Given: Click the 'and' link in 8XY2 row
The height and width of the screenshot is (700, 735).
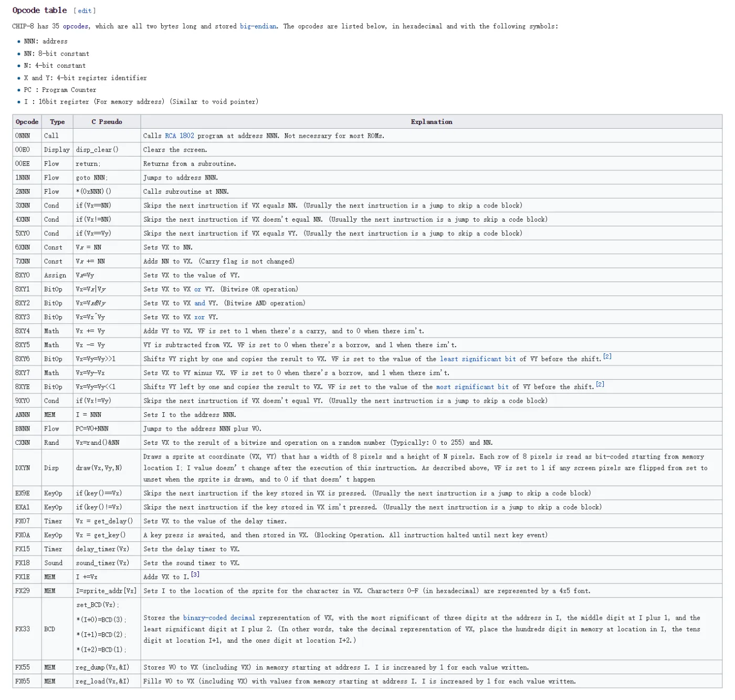Looking at the screenshot, I should (199, 303).
